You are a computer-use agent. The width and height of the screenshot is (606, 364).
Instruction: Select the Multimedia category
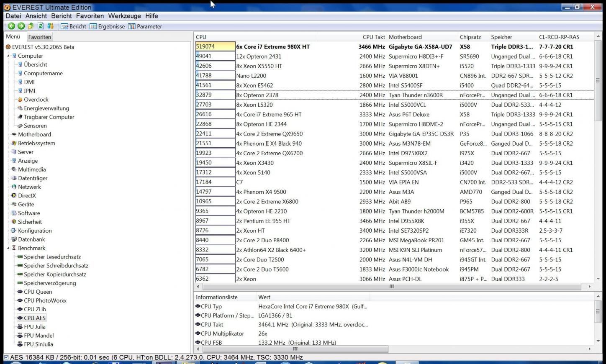[x=29, y=170]
